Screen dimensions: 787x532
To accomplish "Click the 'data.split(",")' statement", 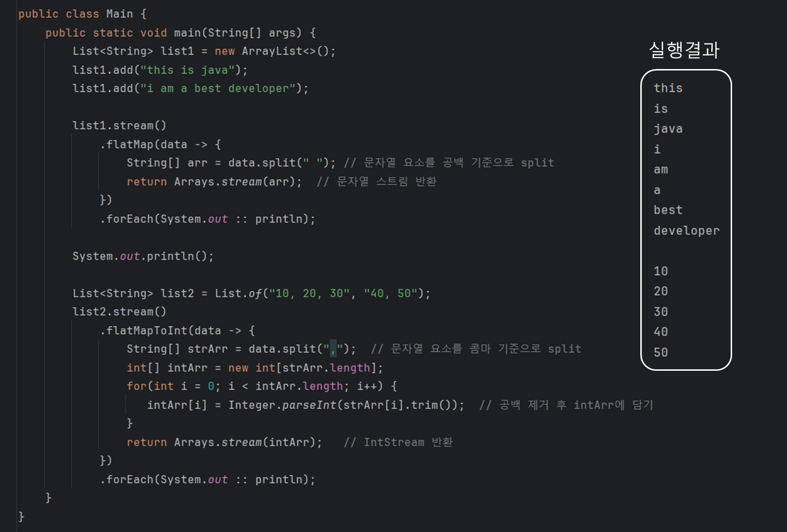I will pyautogui.click(x=241, y=349).
